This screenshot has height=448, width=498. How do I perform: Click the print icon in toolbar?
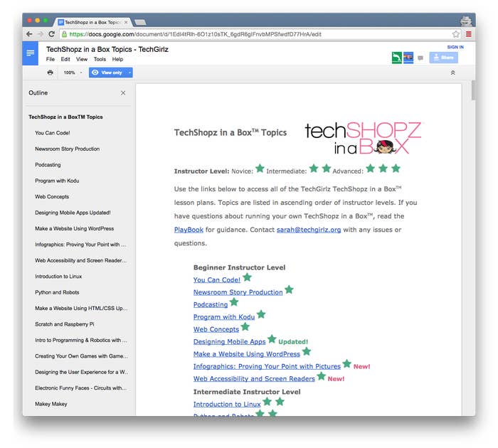coord(51,73)
